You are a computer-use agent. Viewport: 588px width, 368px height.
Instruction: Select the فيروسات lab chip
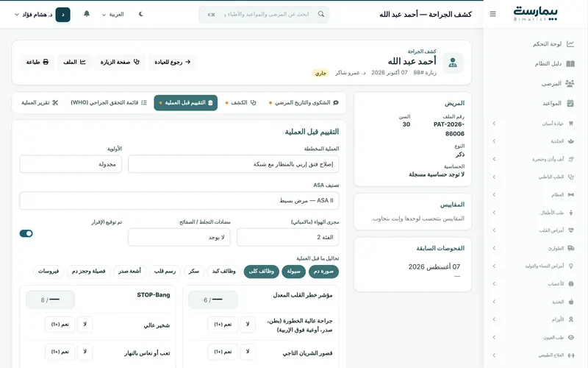tap(49, 272)
